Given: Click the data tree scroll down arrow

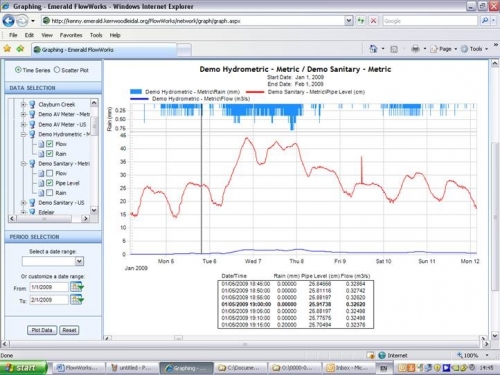Looking at the screenshot, I should [94, 210].
